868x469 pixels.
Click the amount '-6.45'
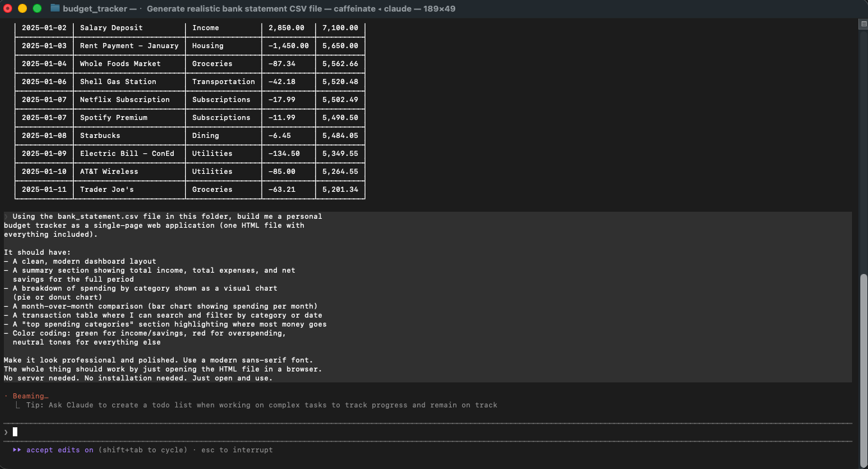click(280, 135)
